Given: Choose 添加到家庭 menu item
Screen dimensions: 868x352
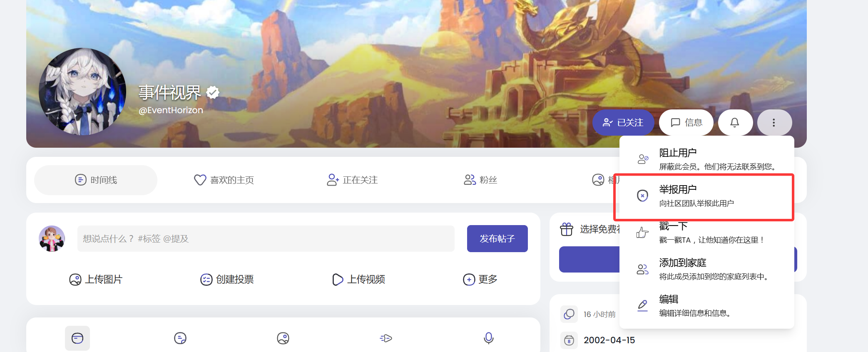Looking at the screenshot, I should (x=706, y=269).
